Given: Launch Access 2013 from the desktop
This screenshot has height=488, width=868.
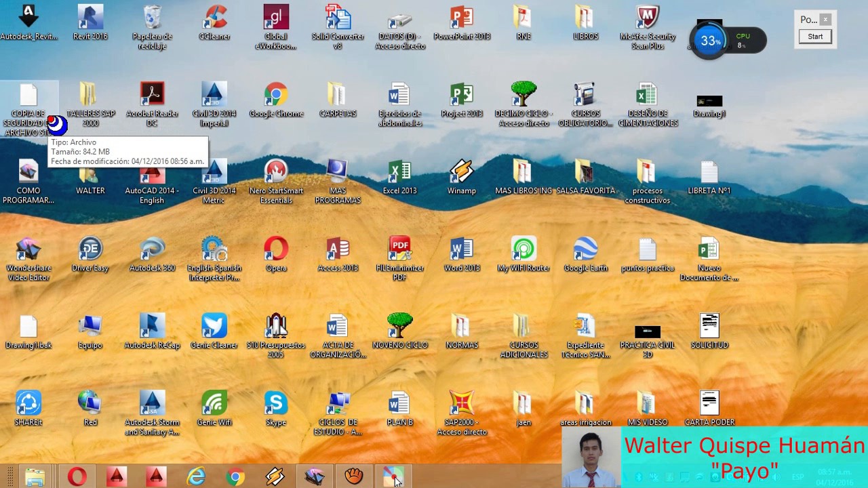Looking at the screenshot, I should (x=338, y=254).
